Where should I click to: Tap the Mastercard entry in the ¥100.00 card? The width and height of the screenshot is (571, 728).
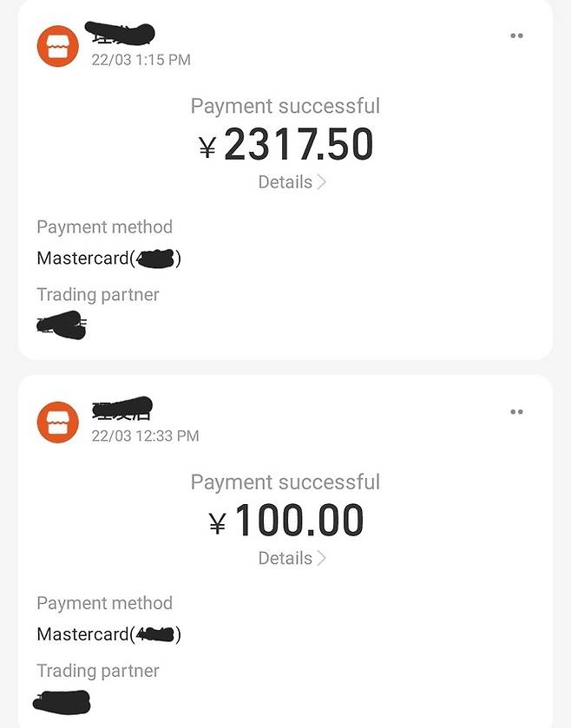point(108,634)
